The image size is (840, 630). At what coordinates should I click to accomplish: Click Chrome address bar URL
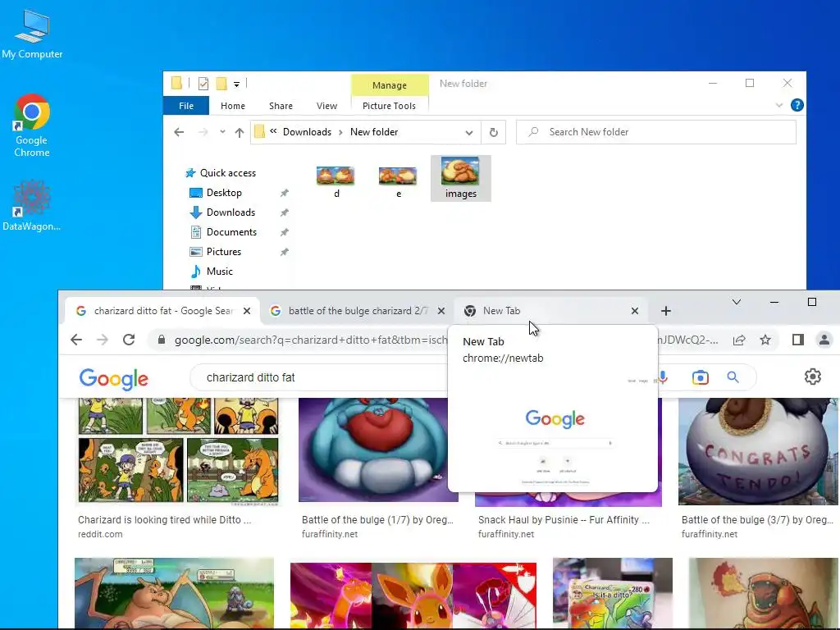(x=311, y=340)
